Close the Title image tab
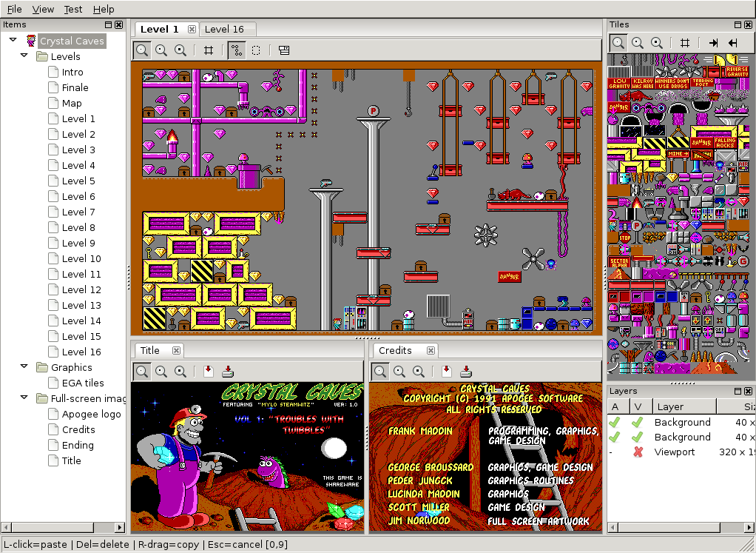 click(x=177, y=350)
